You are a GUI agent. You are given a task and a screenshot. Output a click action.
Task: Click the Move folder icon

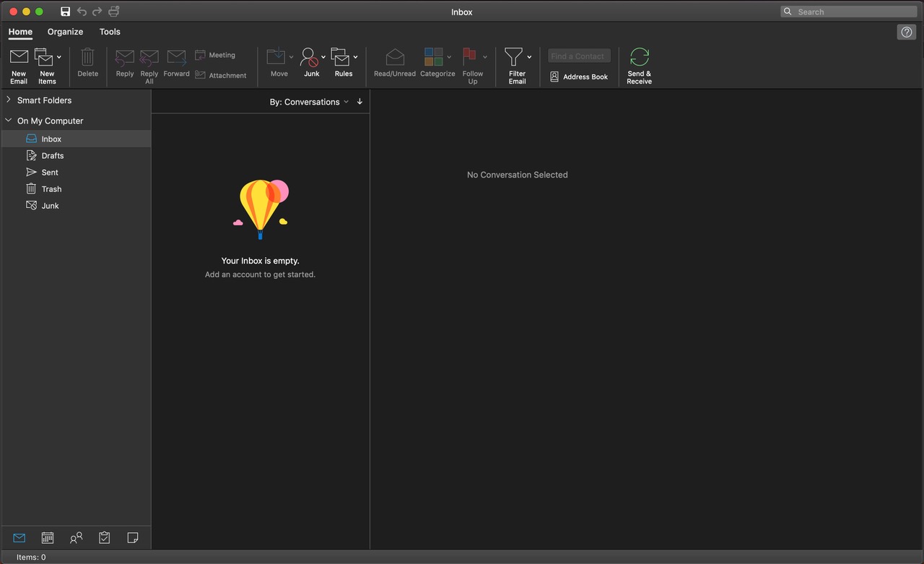pyautogui.click(x=276, y=57)
